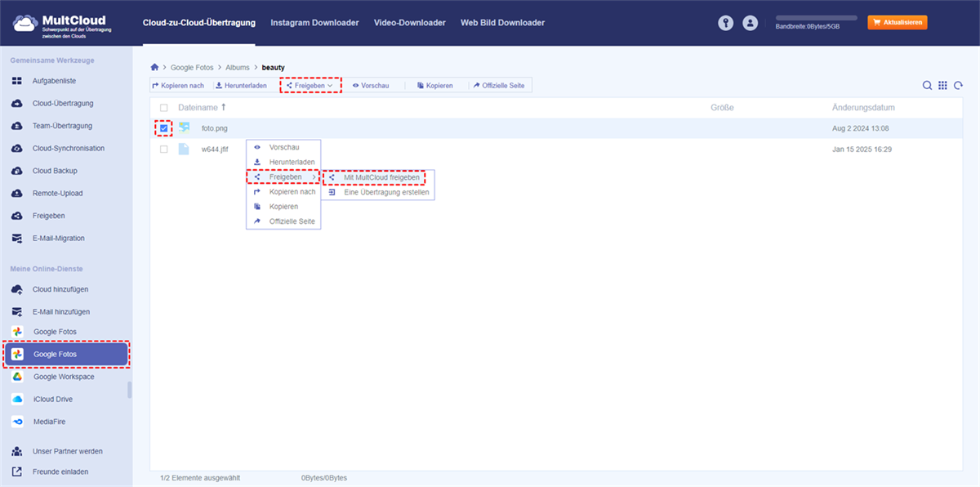Click the foto.png image file icon
Image resolution: width=980 pixels, height=487 pixels.
tap(185, 128)
